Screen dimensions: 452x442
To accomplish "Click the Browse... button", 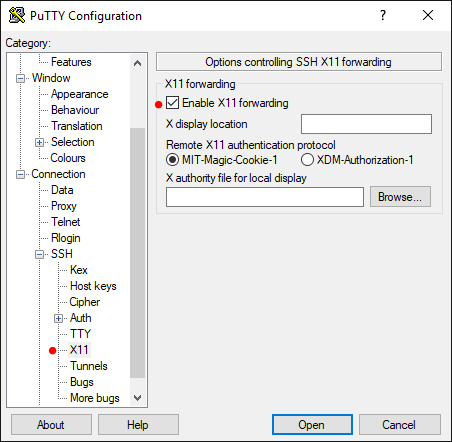I will 400,197.
